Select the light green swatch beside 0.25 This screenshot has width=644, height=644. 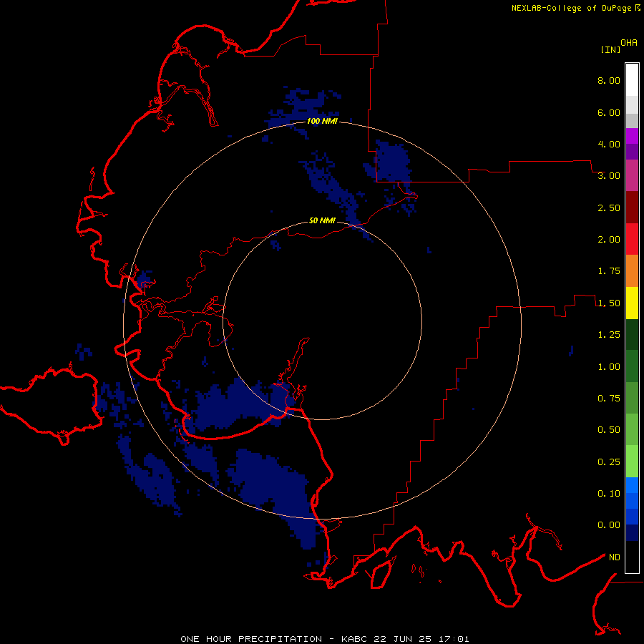coord(632,462)
